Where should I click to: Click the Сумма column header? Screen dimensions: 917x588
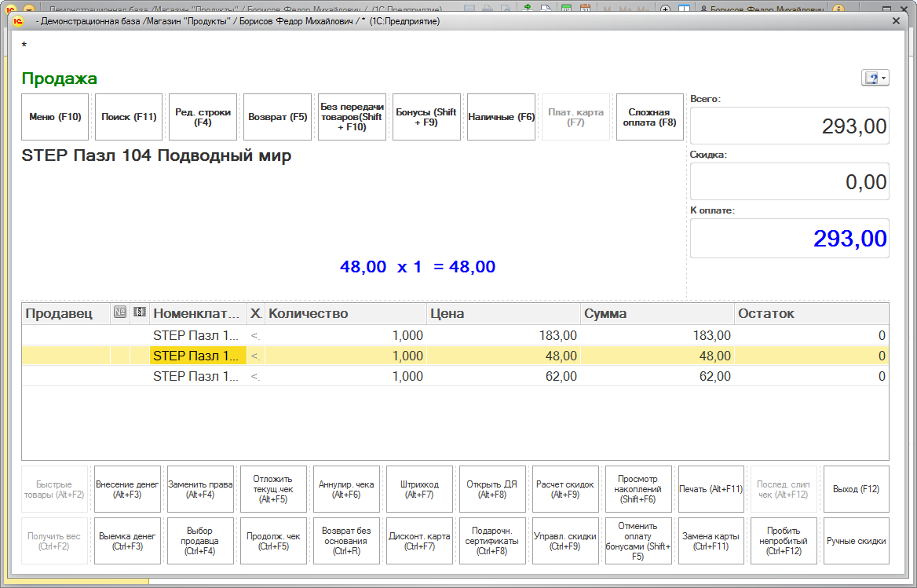[657, 314]
